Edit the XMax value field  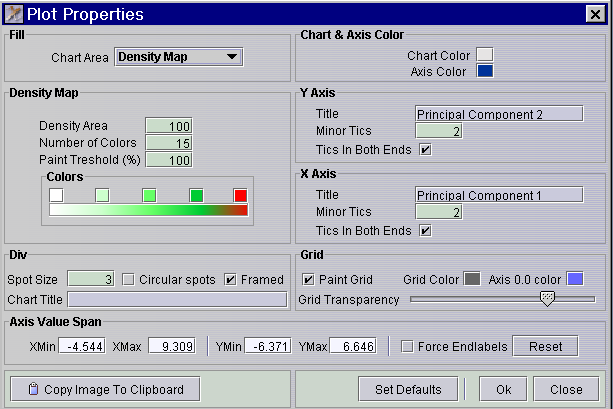click(172, 346)
